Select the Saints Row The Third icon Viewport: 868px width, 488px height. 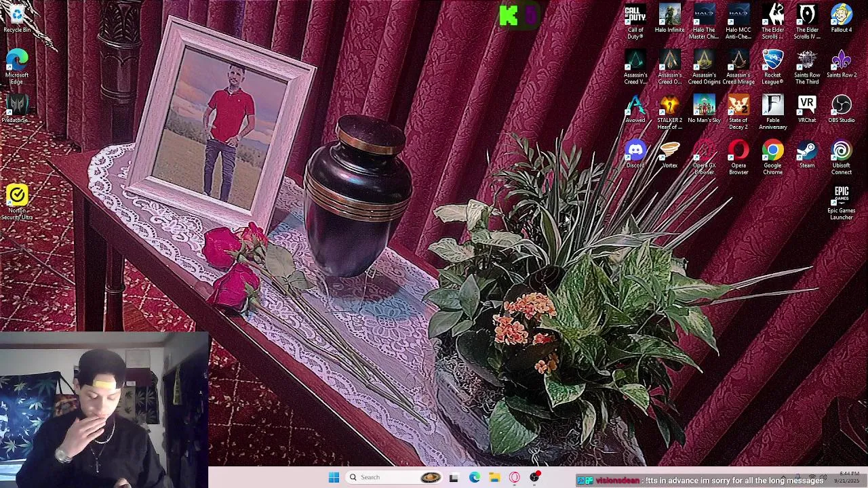pyautogui.click(x=807, y=67)
